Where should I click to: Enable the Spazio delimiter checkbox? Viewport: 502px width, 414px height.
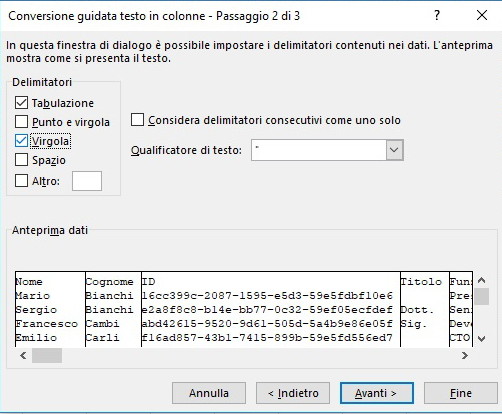[x=21, y=160]
